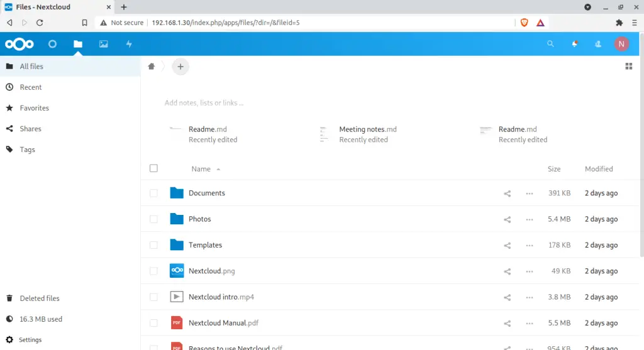Open a new browser tab
This screenshot has width=644, height=350.
[x=124, y=7]
